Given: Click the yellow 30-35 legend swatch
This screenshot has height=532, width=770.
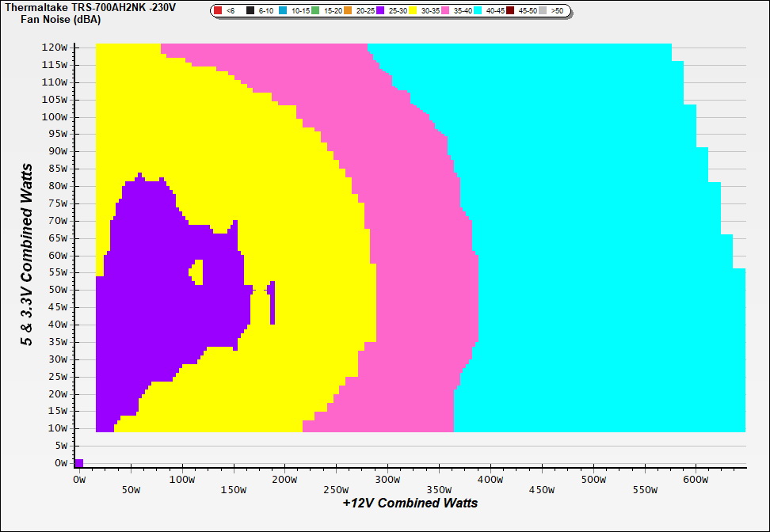Looking at the screenshot, I should pos(413,11).
